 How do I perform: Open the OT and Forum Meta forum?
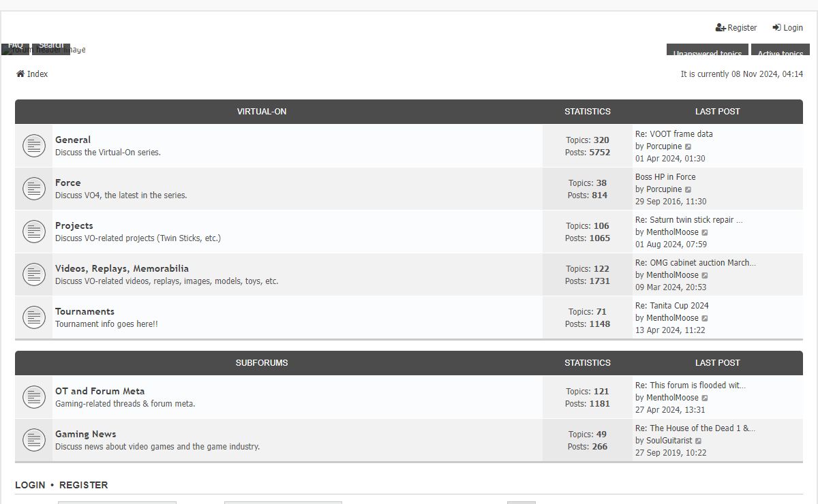point(100,391)
